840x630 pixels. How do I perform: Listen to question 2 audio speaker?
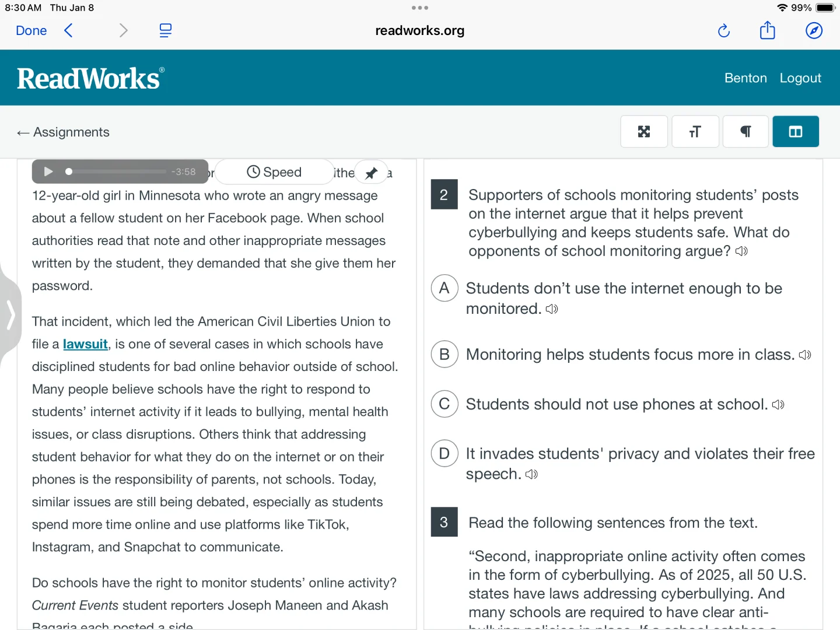(x=741, y=251)
